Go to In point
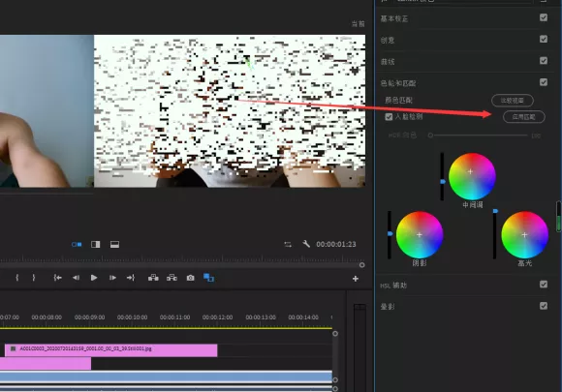Viewport: 562px width, 392px height. [57, 278]
